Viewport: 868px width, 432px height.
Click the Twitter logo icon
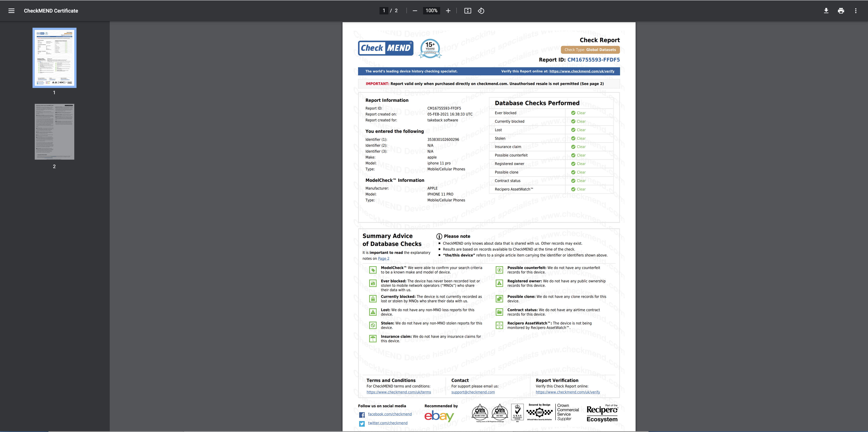pos(362,424)
